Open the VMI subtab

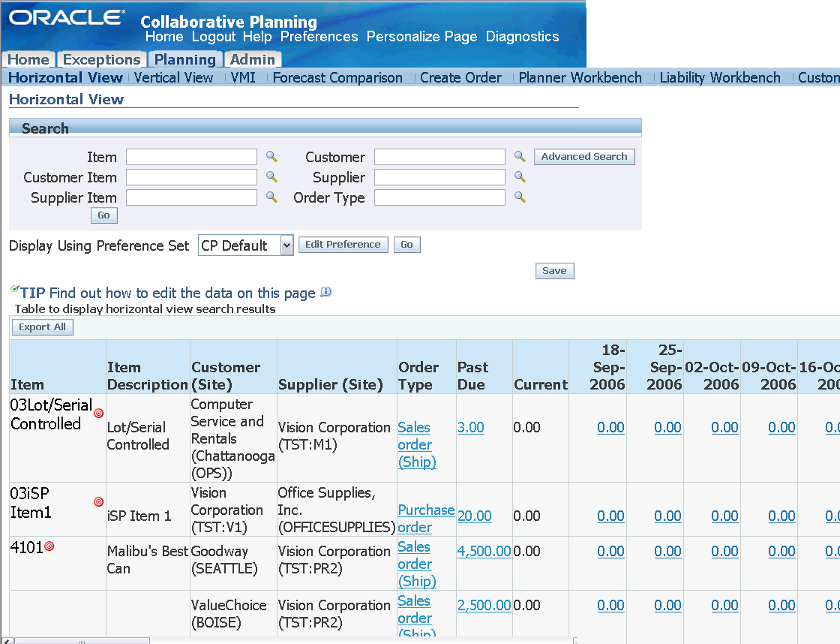[x=243, y=78]
